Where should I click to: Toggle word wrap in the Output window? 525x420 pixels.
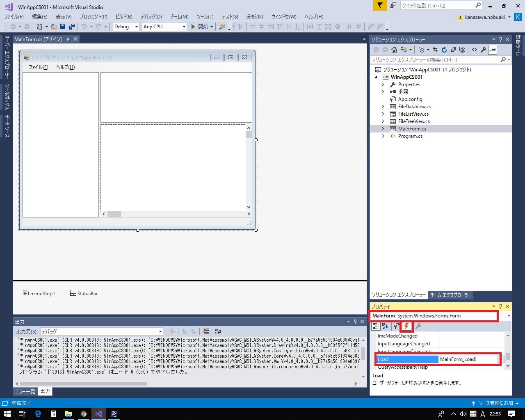(218, 331)
